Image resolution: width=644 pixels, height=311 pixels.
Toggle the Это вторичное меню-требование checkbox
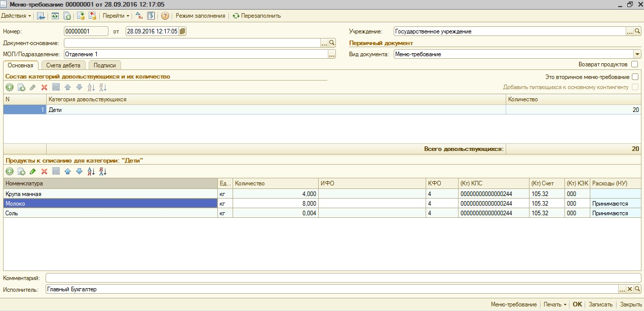[635, 77]
